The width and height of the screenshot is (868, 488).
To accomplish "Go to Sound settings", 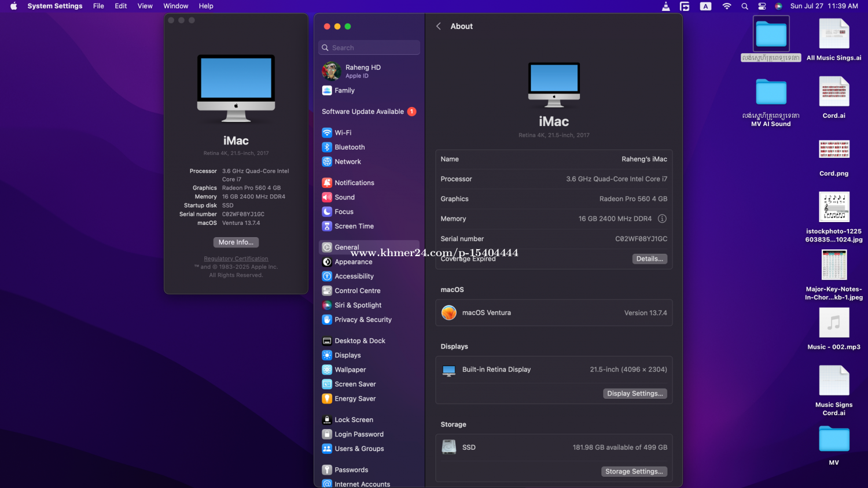I will pyautogui.click(x=344, y=197).
